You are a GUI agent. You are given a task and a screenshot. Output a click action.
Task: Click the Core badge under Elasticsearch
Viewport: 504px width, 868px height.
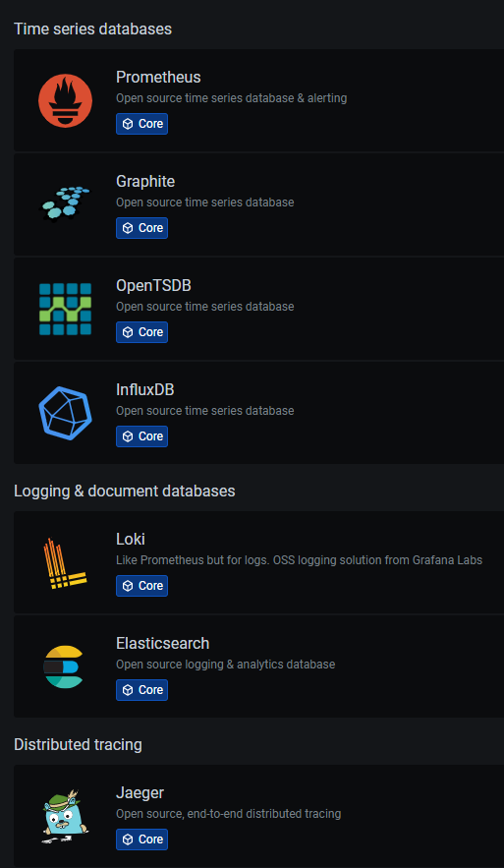(141, 690)
